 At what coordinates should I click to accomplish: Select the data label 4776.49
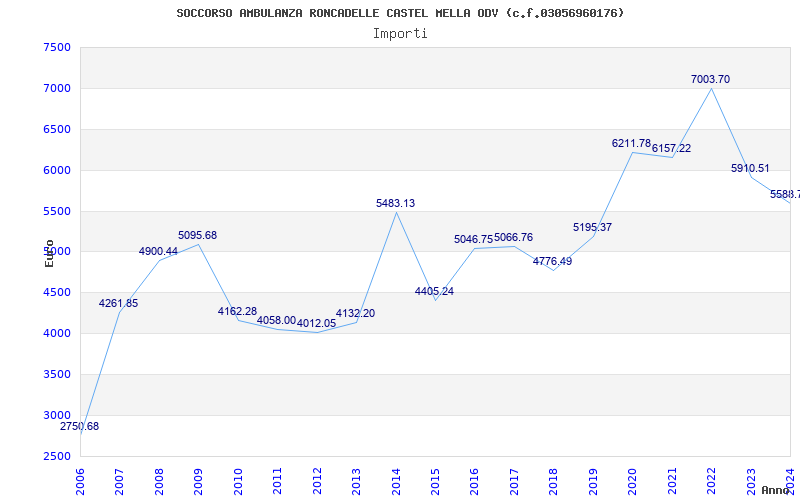[553, 262]
